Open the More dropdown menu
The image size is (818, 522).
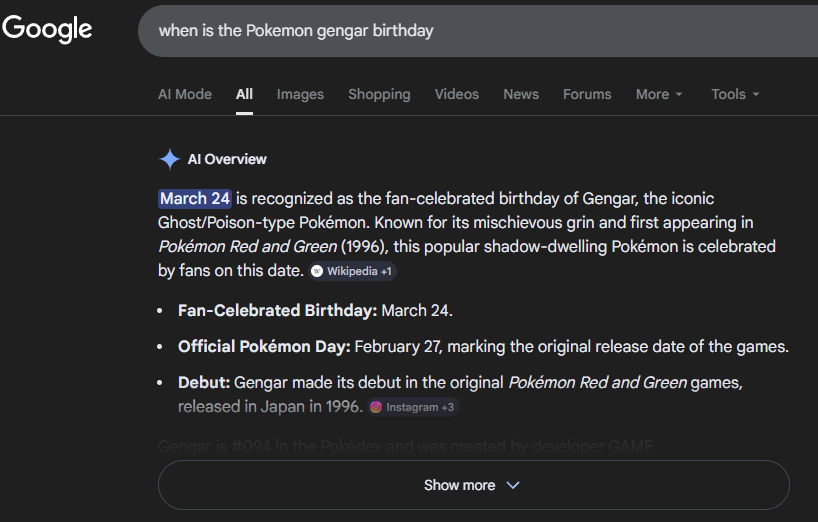(x=659, y=94)
